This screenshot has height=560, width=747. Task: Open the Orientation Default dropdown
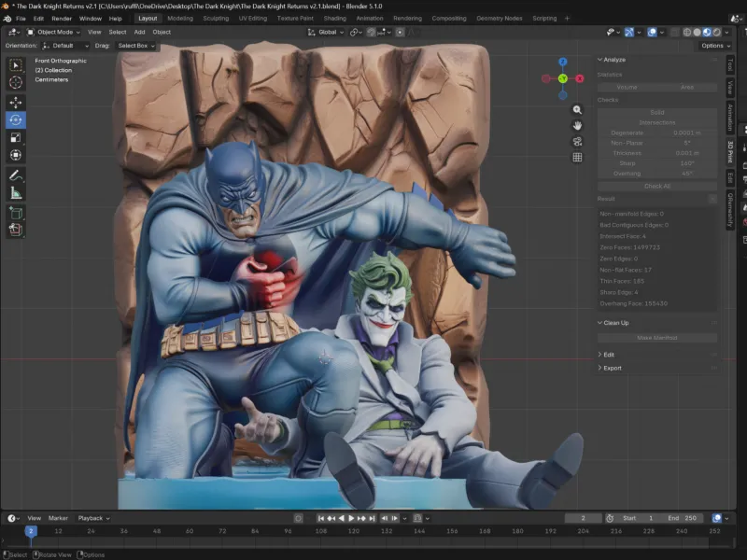65,46
